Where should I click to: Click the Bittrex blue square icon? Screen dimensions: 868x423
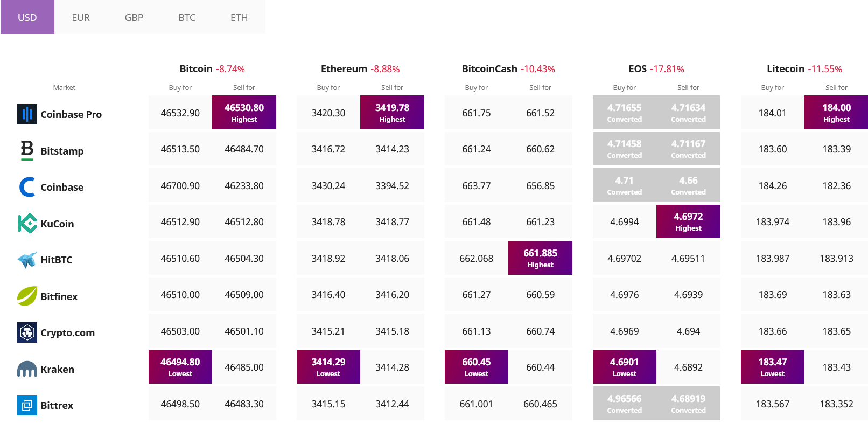tap(27, 405)
